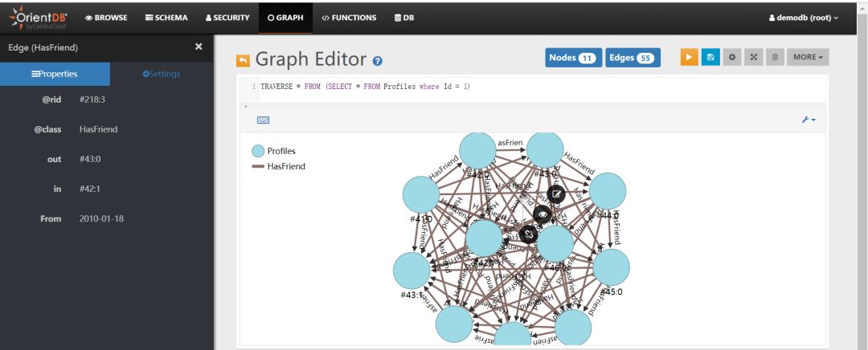The width and height of the screenshot is (868, 350).
Task: Close the Edge (HasFriend) side panel
Action: click(199, 47)
